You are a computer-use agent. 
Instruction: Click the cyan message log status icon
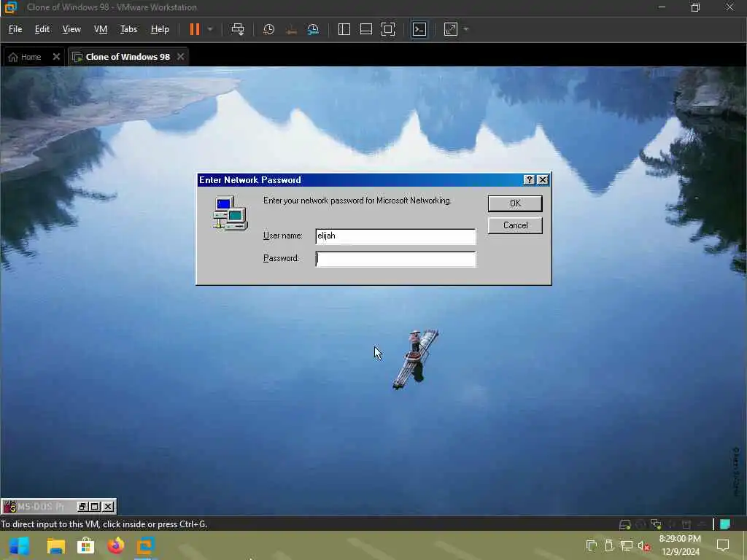[725, 524]
